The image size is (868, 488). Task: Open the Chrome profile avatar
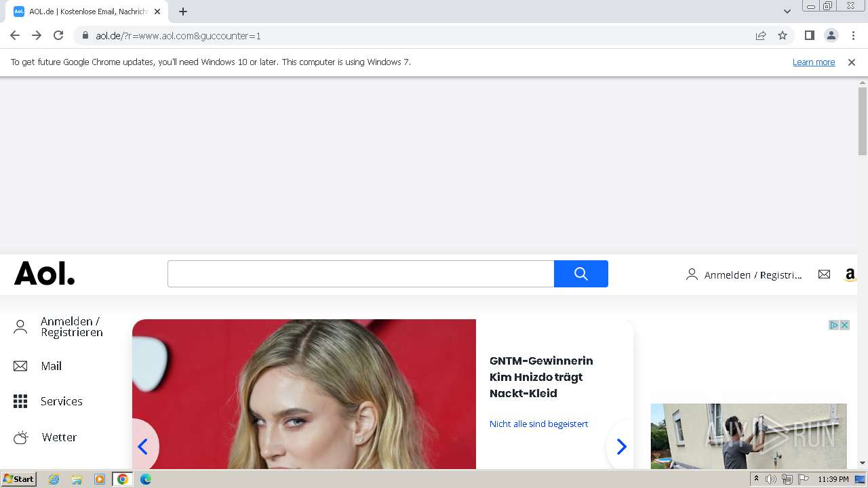pyautogui.click(x=831, y=35)
